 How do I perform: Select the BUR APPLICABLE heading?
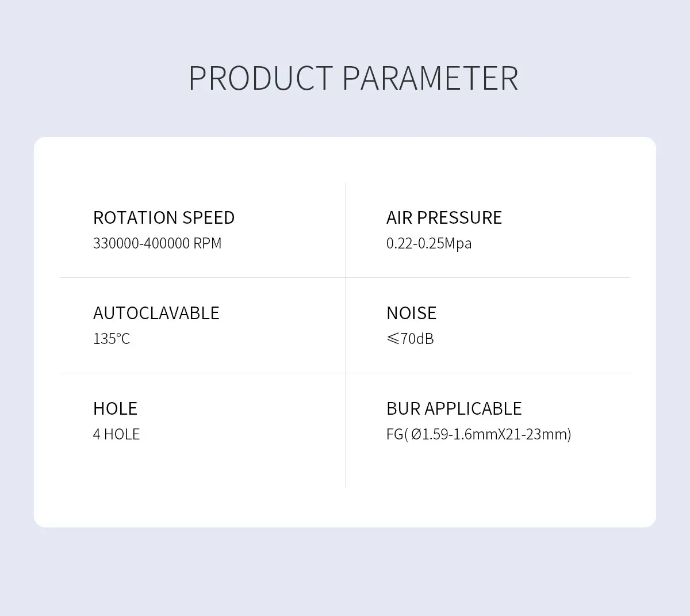454,408
